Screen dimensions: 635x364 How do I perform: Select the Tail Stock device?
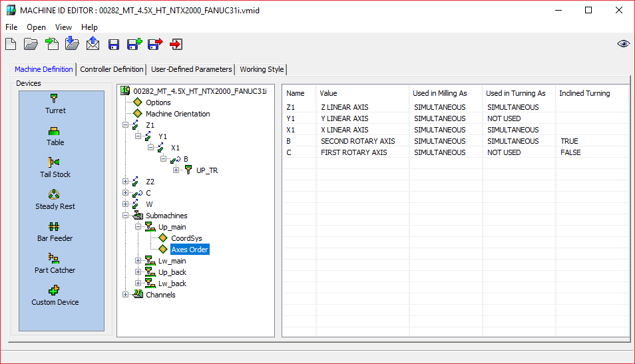coord(55,168)
